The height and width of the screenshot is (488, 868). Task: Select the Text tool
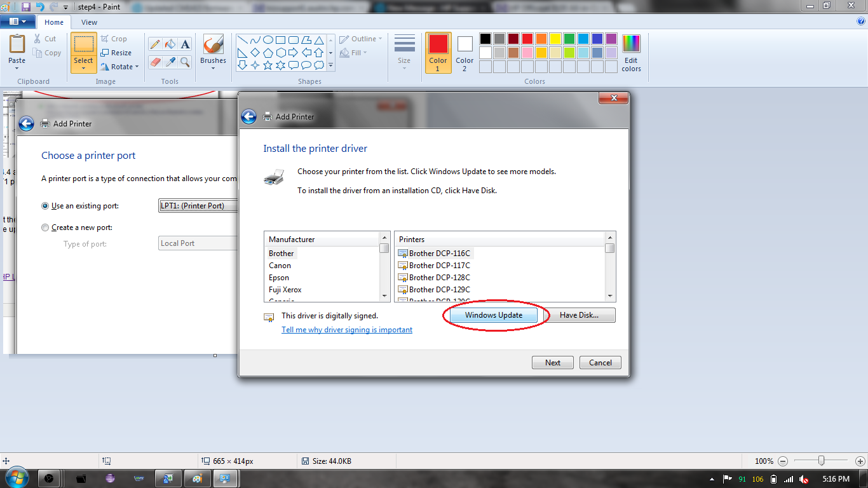185,44
